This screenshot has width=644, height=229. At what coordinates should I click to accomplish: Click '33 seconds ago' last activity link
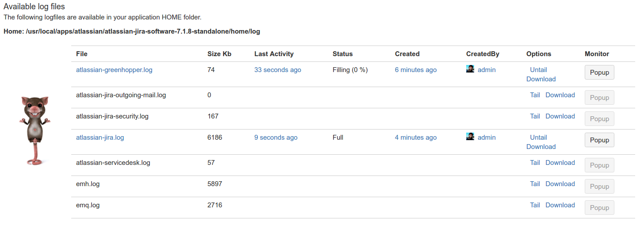[278, 70]
